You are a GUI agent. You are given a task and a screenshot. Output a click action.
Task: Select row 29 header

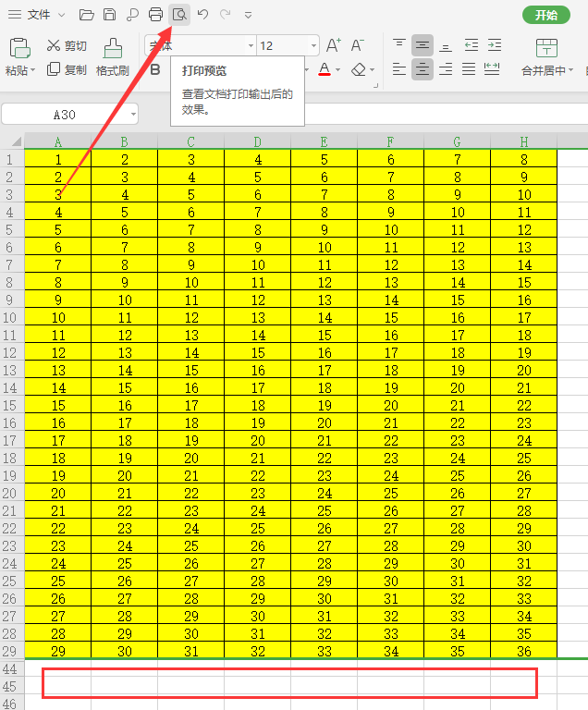[12, 651]
